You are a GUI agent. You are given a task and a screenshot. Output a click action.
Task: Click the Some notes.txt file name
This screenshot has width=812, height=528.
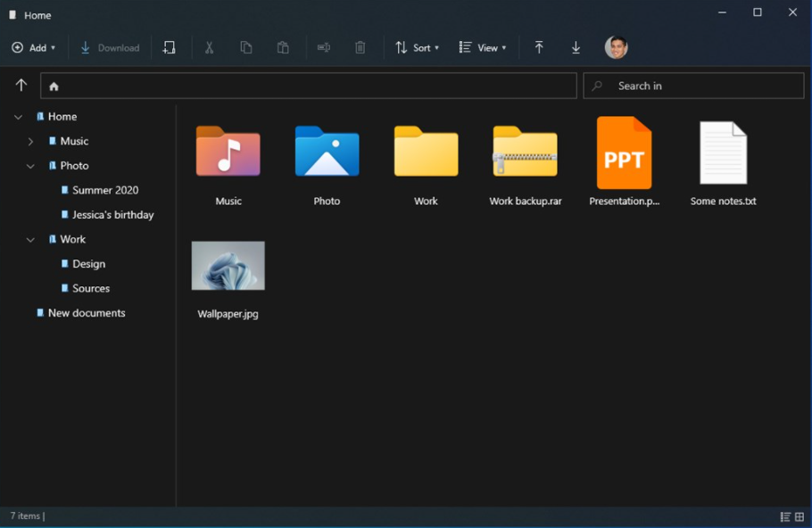point(723,201)
